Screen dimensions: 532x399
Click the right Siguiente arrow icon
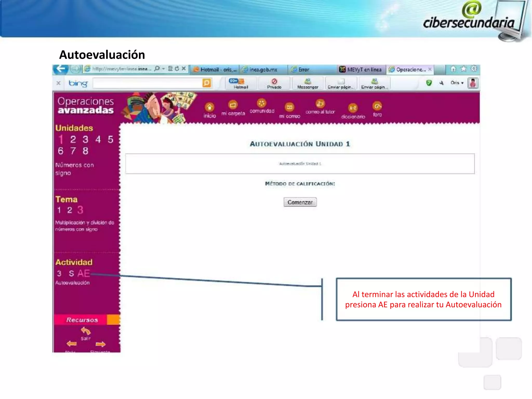coord(101,344)
